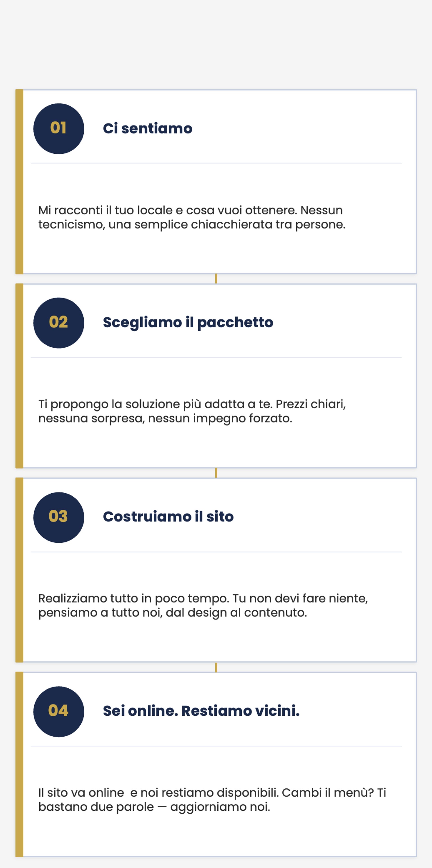432x868 pixels.
Task: Select the 'Costruiamo il sito' heading
Action: coord(168,517)
